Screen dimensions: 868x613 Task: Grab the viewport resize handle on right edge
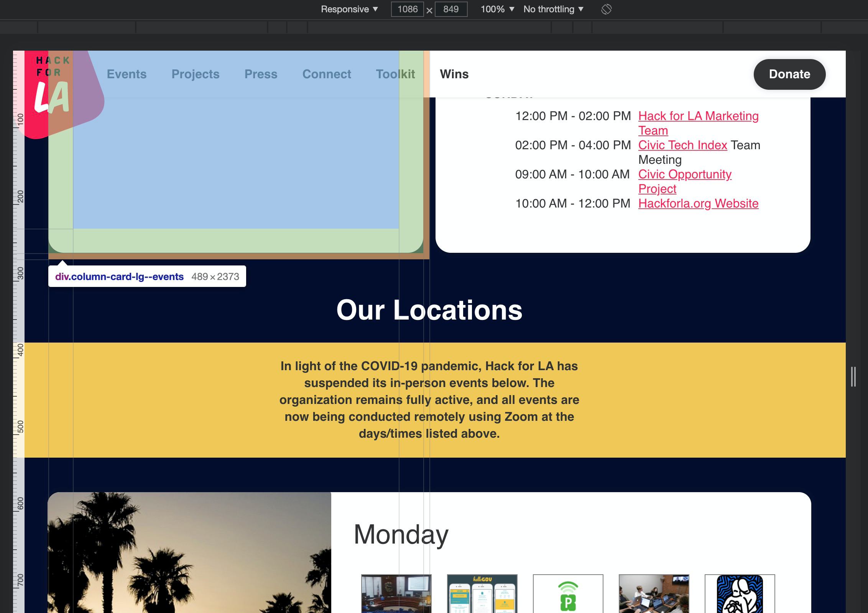tap(853, 376)
